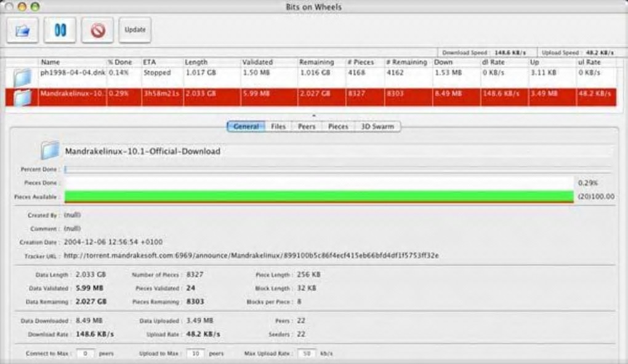Select the Mandrakelinux-10 torrent name cell
The image size is (628, 364).
click(x=73, y=93)
